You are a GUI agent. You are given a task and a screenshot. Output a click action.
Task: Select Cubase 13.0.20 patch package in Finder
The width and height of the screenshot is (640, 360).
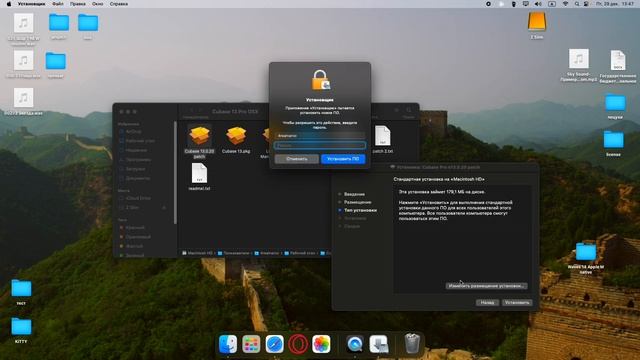(199, 141)
